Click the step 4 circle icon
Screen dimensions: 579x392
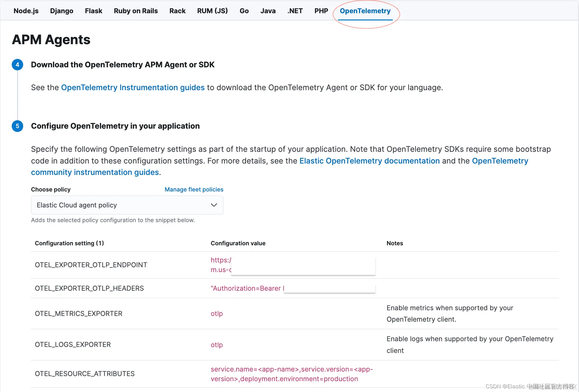click(17, 65)
